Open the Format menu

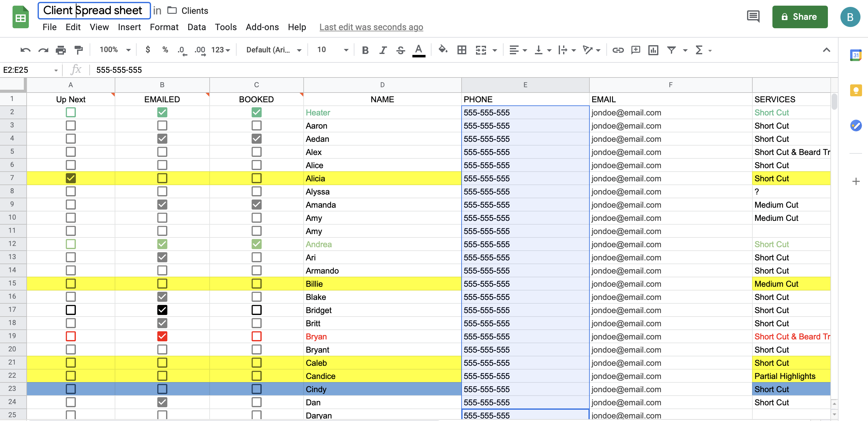[x=164, y=27]
